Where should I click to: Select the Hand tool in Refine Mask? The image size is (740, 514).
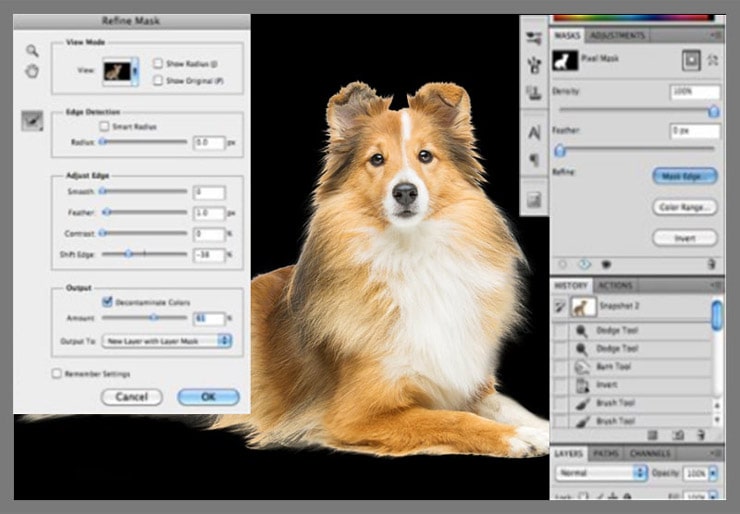32,71
